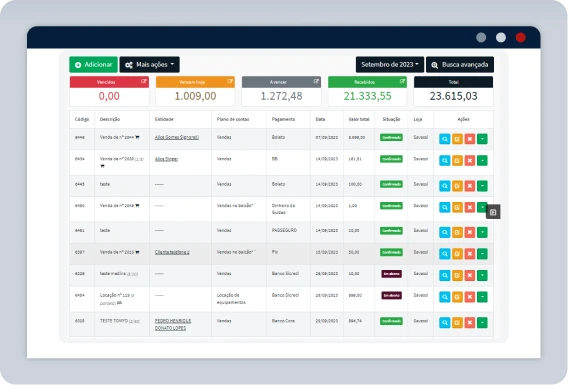Viewport: 568px width, 385px height.
Task: Click the Recebidos value 21.333,55
Action: 367,96
